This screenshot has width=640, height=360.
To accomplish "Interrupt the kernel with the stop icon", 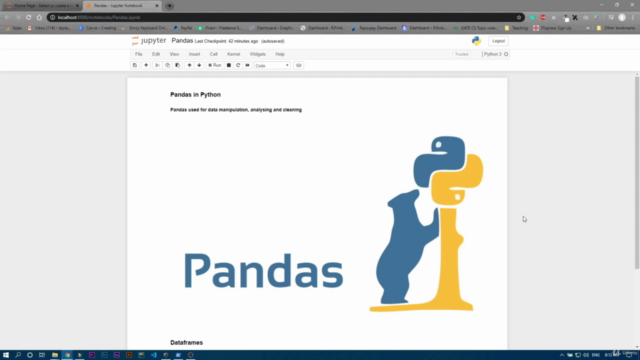I will pyautogui.click(x=229, y=65).
